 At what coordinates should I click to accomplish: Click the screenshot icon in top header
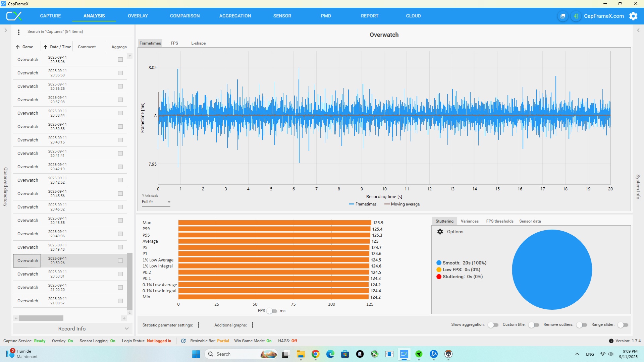pos(563,16)
